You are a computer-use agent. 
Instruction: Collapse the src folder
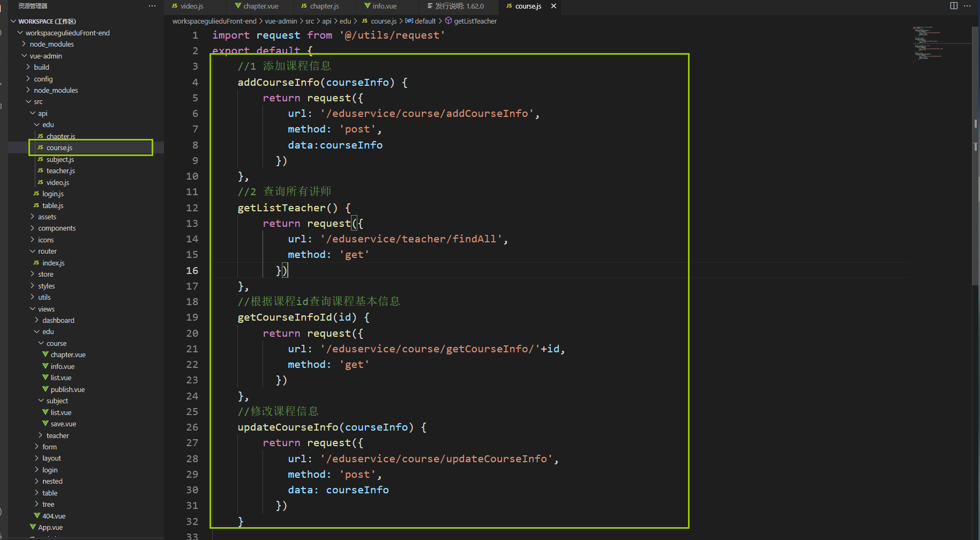click(x=28, y=101)
